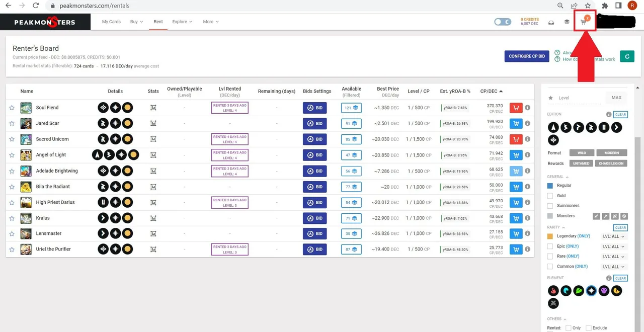This screenshot has height=332, width=644.
Task: Select the Neutral element filter
Action: point(553,303)
